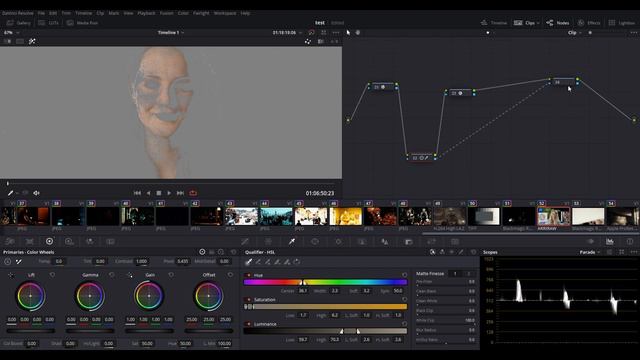Play the clip in reverse
Image resolution: width=640 pixels, height=360 pixels.
tap(149, 193)
